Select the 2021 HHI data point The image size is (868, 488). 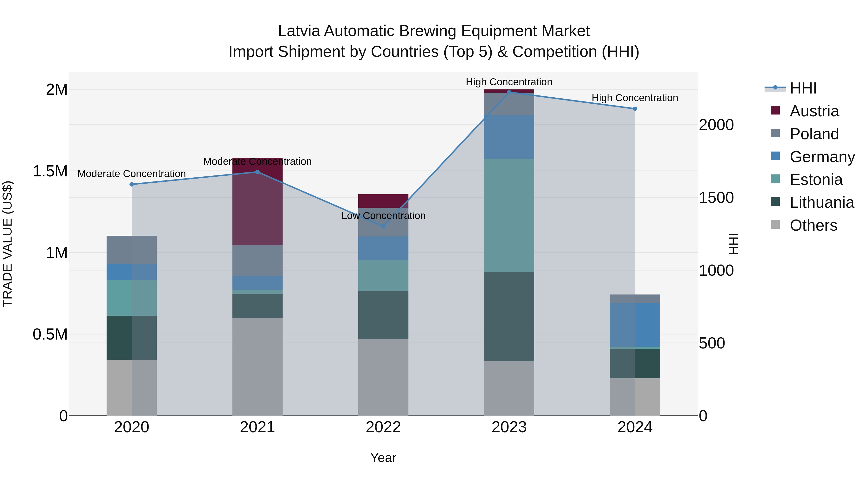[x=258, y=172]
